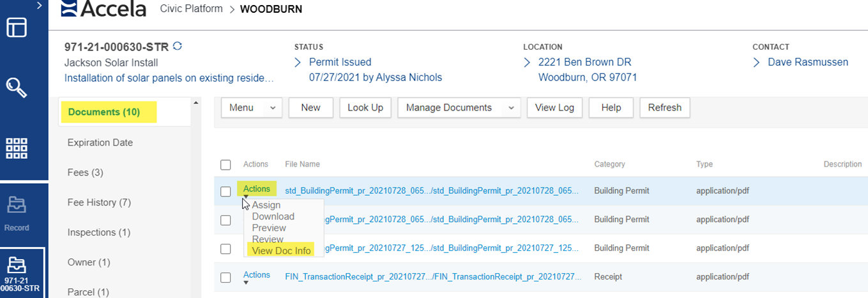868x298 pixels.
Task: Choose Download in the Actions menu
Action: pos(273,216)
